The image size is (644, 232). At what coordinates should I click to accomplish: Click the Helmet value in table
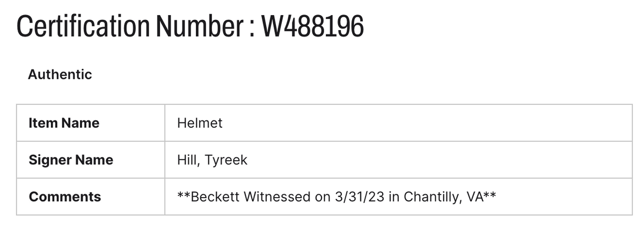pos(200,123)
